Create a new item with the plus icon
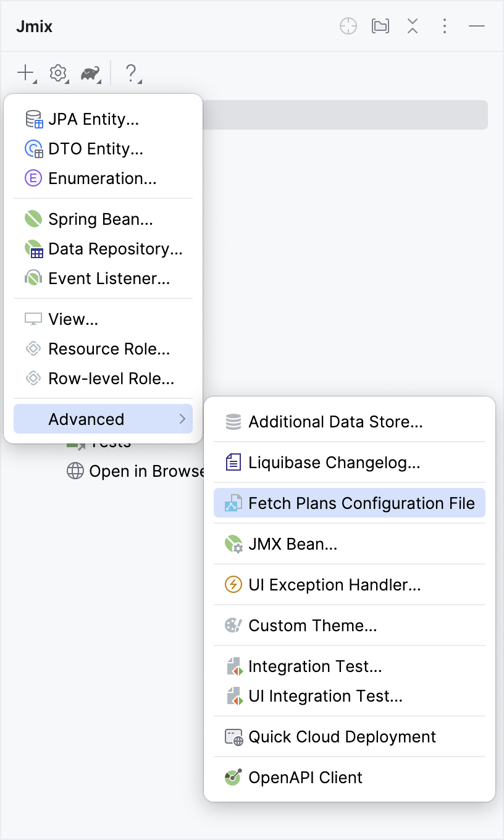Screen dimensions: 504x840 point(25,73)
